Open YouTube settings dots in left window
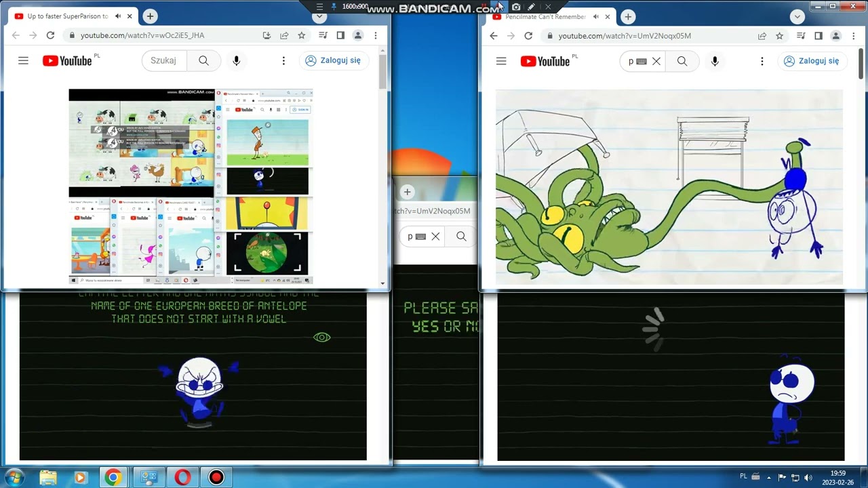Viewport: 868px width, 488px height. [x=283, y=60]
